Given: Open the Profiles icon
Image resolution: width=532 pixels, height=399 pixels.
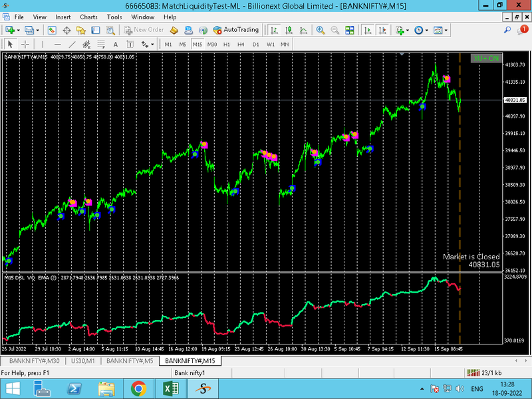Looking at the screenshot, I should pyautogui.click(x=29, y=30).
